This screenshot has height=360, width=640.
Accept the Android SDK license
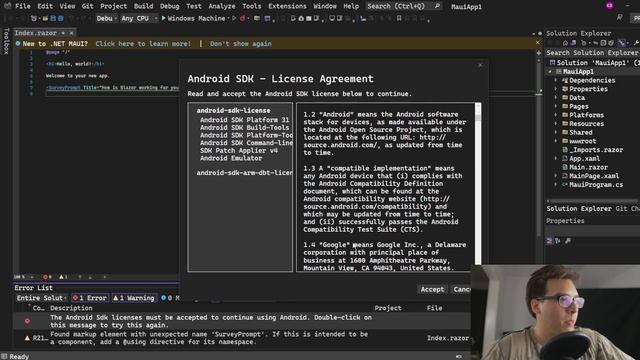pyautogui.click(x=432, y=289)
